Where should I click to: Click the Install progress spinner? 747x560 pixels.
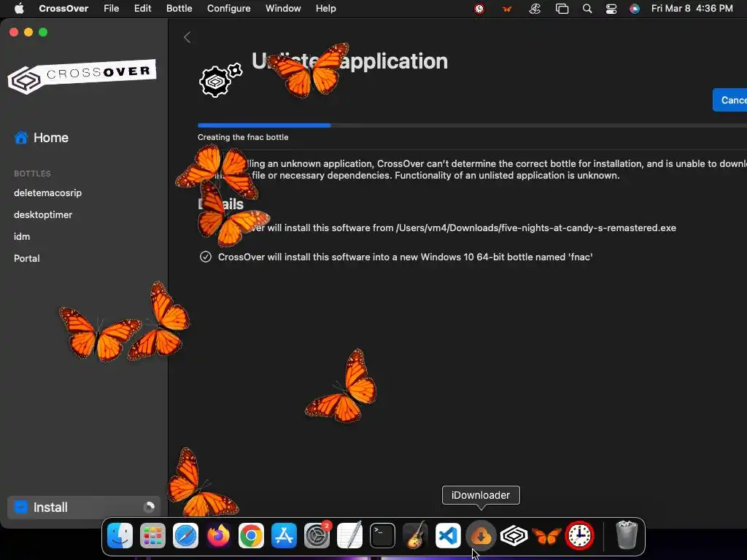pyautogui.click(x=149, y=507)
